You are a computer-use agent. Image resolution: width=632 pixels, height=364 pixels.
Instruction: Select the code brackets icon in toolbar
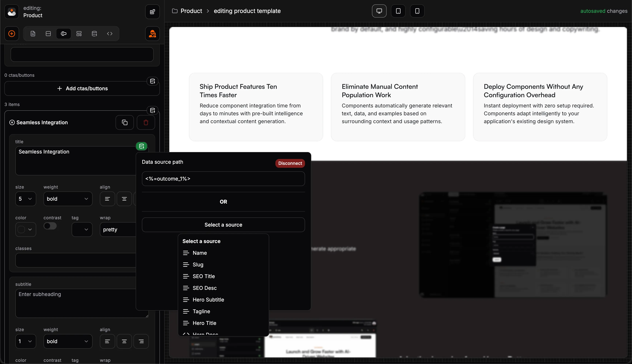(110, 33)
